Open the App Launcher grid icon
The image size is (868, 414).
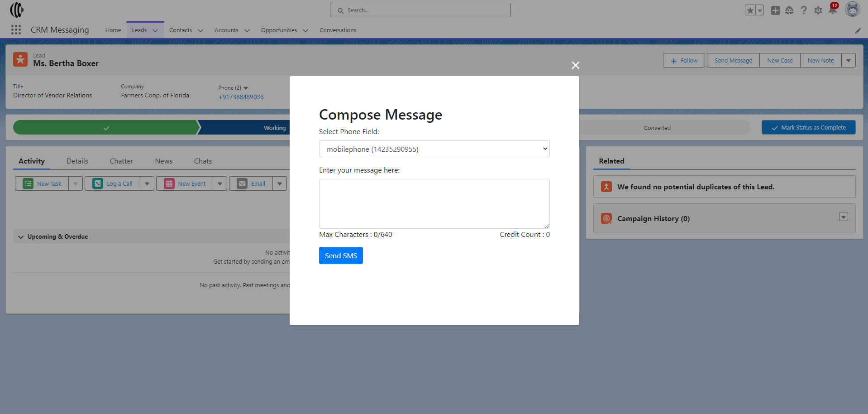point(16,30)
